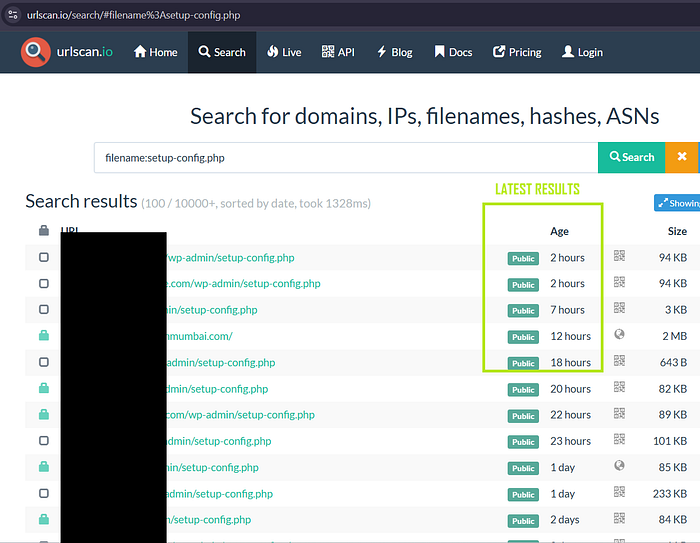Screen dimensions: 700x543
Task: Focus the filename:setup-config.php search field
Action: click(x=345, y=157)
